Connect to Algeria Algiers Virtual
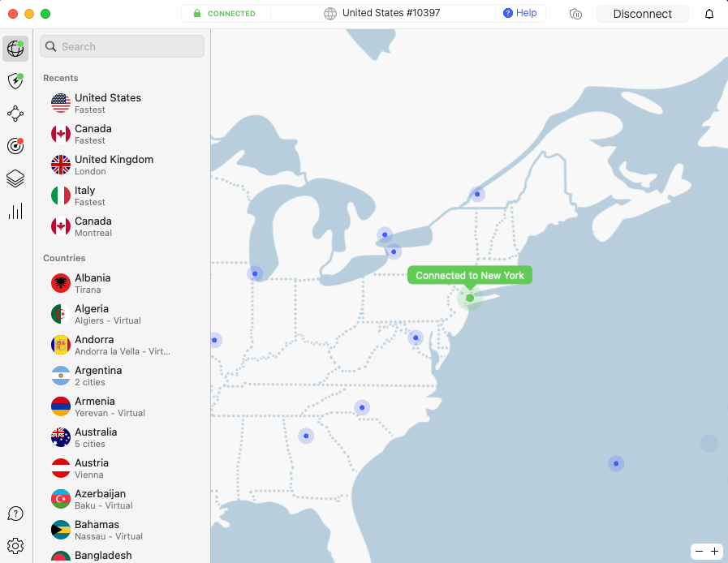728x563 pixels. pyautogui.click(x=123, y=314)
